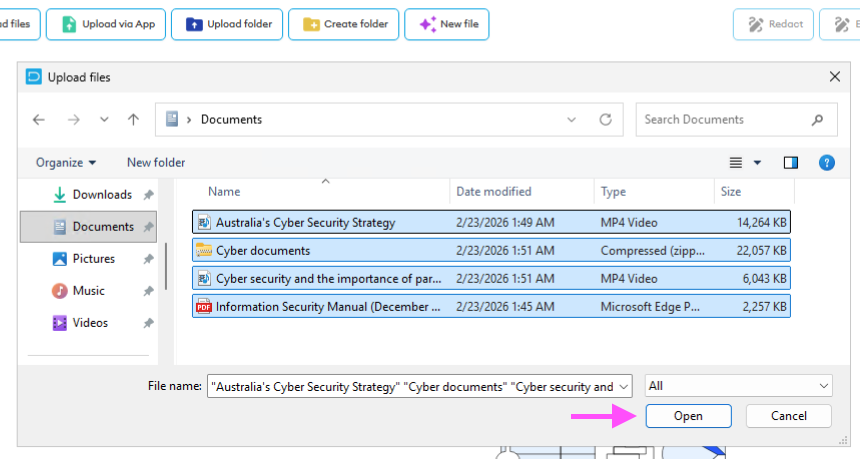Click the Upload via App button

coord(106,24)
